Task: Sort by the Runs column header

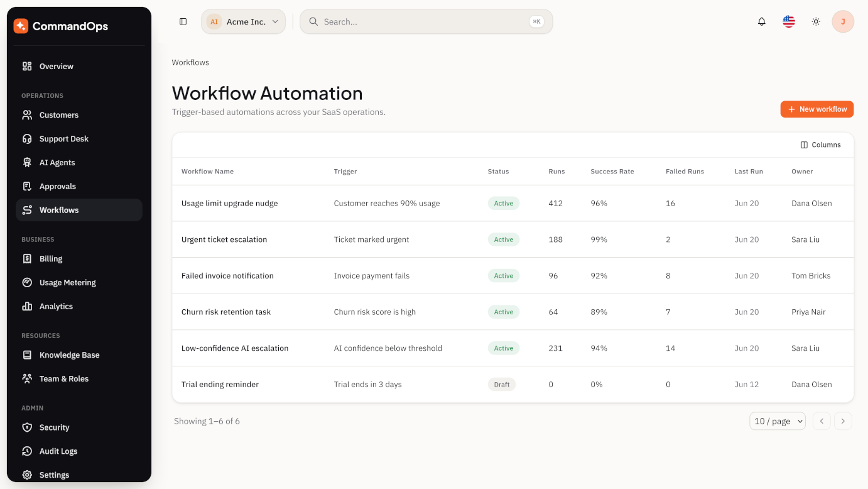Action: pos(556,172)
